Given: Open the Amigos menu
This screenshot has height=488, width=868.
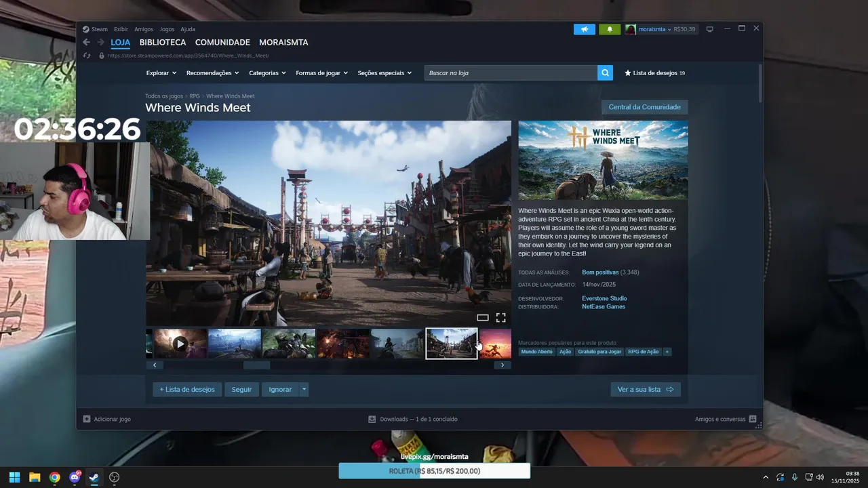Looking at the screenshot, I should pyautogui.click(x=144, y=29).
